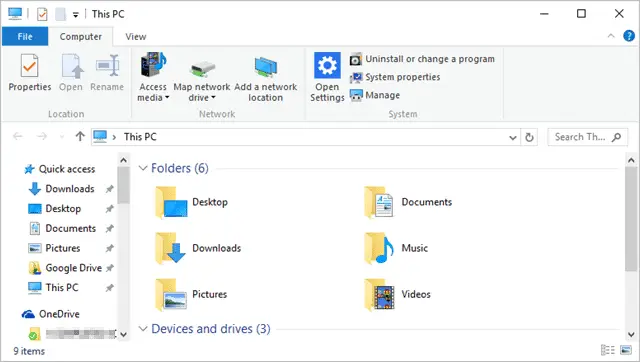This screenshot has height=362, width=640.
Task: Switch to the View ribbon tab
Action: pos(136,37)
